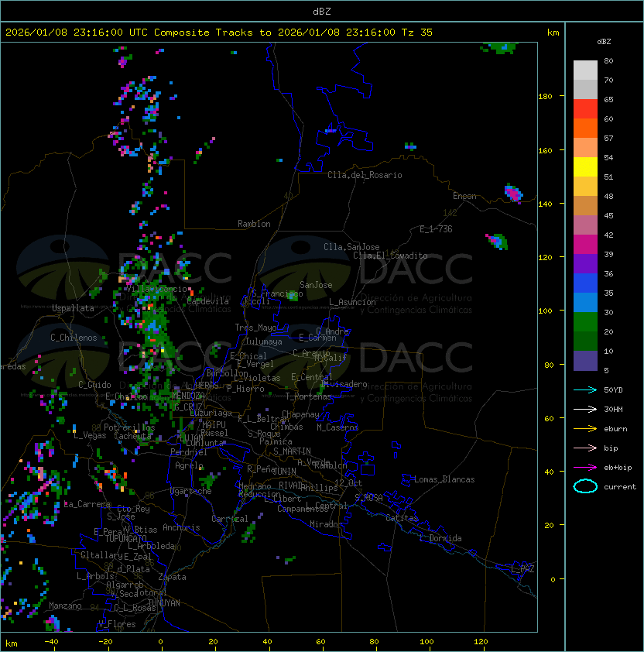Click the TUPUNGATO map label
The width and height of the screenshot is (644, 652).
point(125,539)
